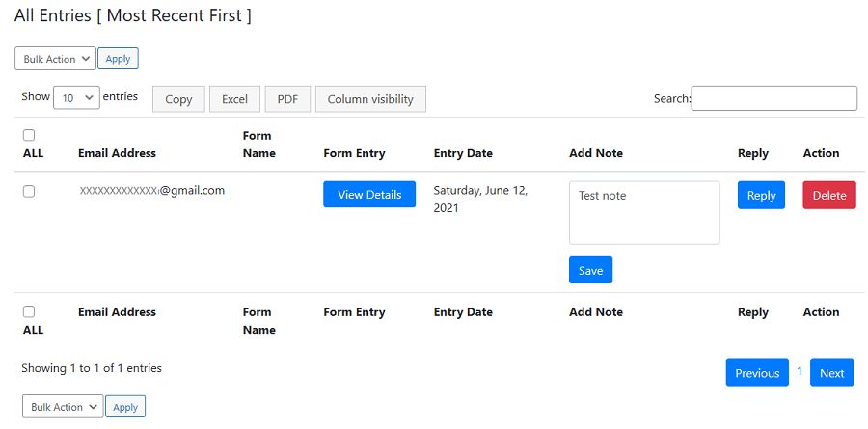The width and height of the screenshot is (868, 429).
Task: Save the entry note
Action: click(x=590, y=271)
